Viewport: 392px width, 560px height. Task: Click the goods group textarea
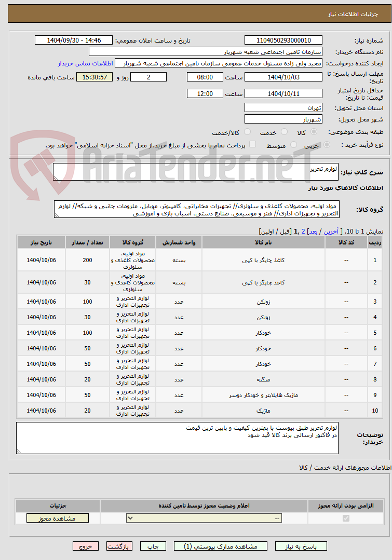[x=197, y=210]
